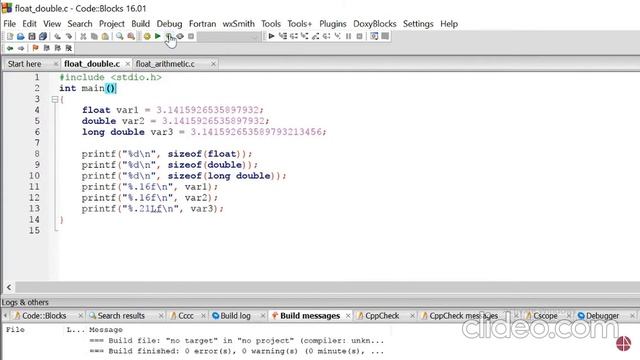Click the Paste clipboard icon

[105, 36]
